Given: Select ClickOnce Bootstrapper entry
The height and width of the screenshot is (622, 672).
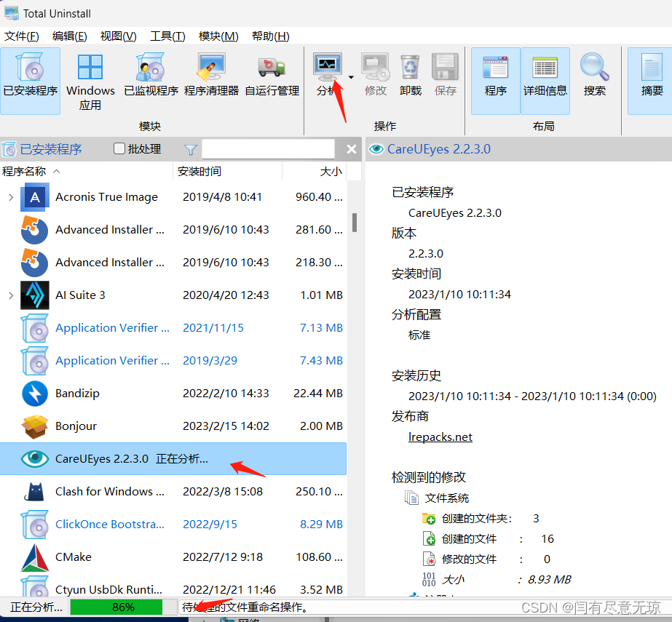Looking at the screenshot, I should point(173,525).
